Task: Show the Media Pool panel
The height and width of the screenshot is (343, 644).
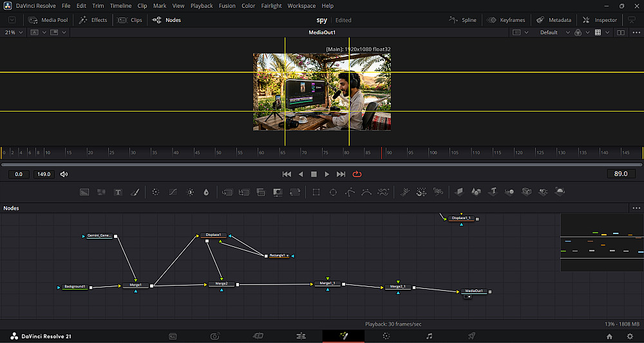Action: point(48,20)
